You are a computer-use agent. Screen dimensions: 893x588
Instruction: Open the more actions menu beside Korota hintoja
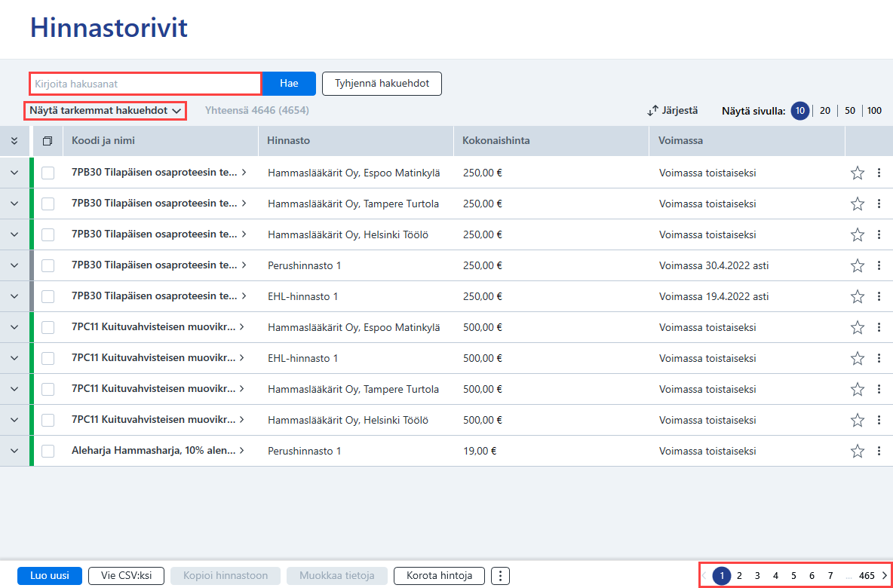point(500,575)
